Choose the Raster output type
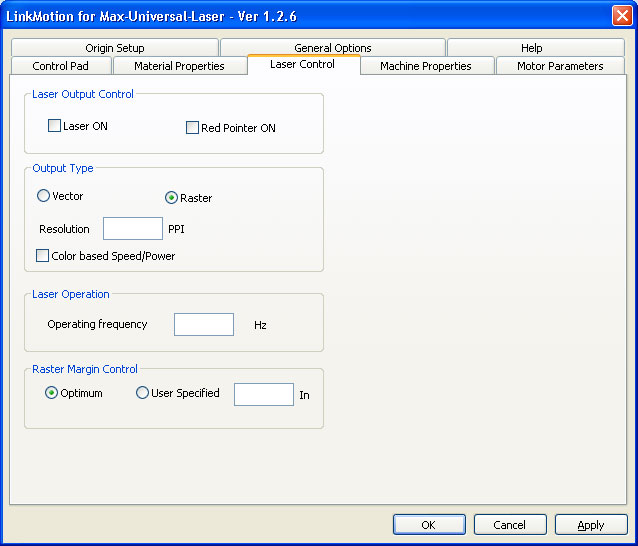Viewport: 638px width, 546px height. click(171, 198)
